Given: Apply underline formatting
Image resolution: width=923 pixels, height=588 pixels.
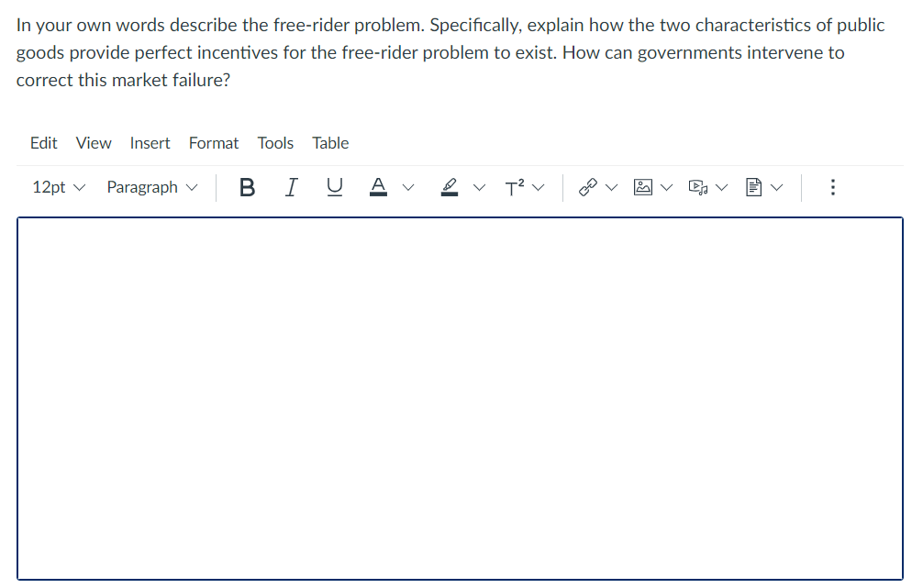Looking at the screenshot, I should (x=334, y=186).
